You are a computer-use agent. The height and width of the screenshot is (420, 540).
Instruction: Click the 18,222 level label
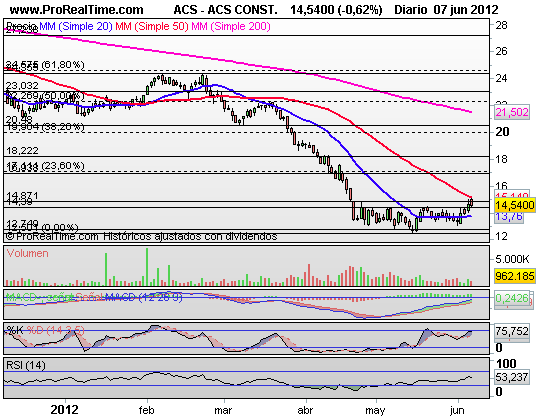(x=22, y=150)
